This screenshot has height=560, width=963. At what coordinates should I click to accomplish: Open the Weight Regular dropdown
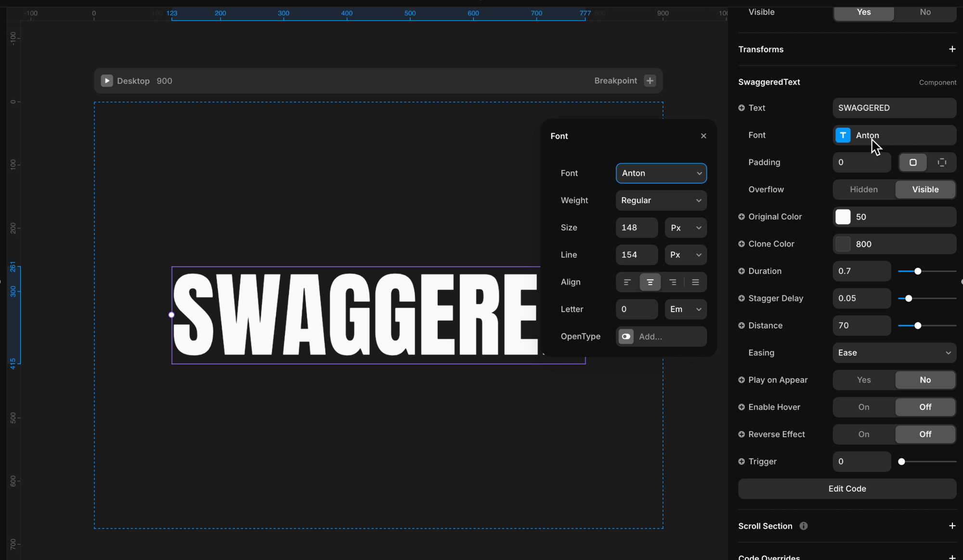point(661,200)
